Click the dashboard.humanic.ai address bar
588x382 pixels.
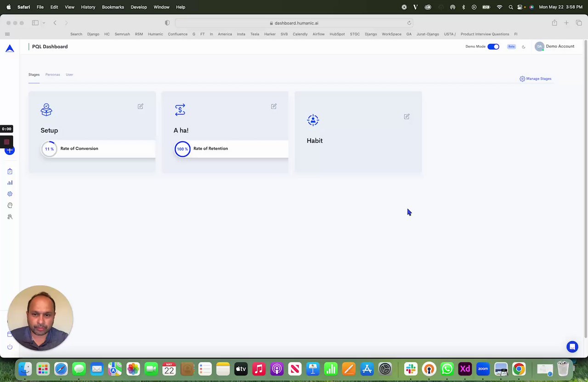pos(294,23)
